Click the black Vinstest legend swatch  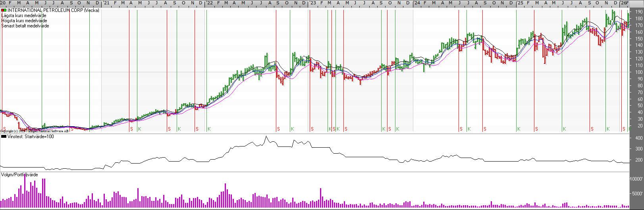[4, 137]
